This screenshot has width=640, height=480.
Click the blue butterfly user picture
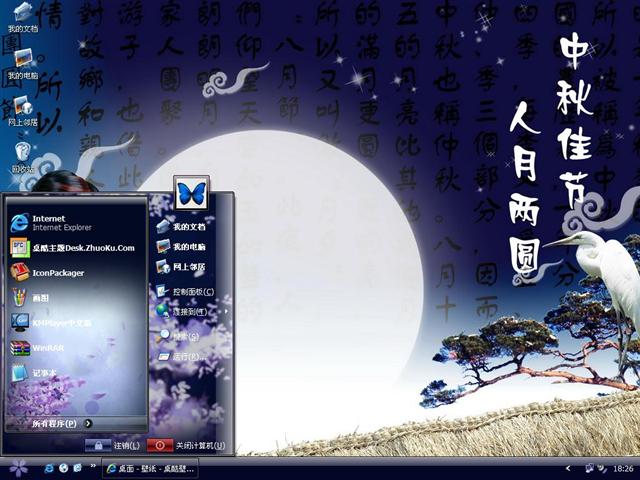[x=191, y=193]
